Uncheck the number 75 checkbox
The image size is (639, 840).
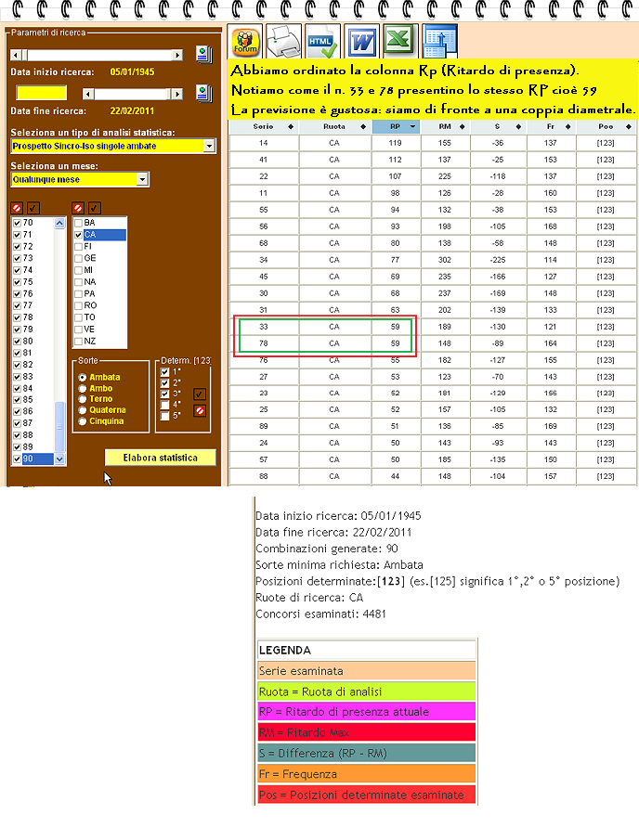tap(17, 282)
